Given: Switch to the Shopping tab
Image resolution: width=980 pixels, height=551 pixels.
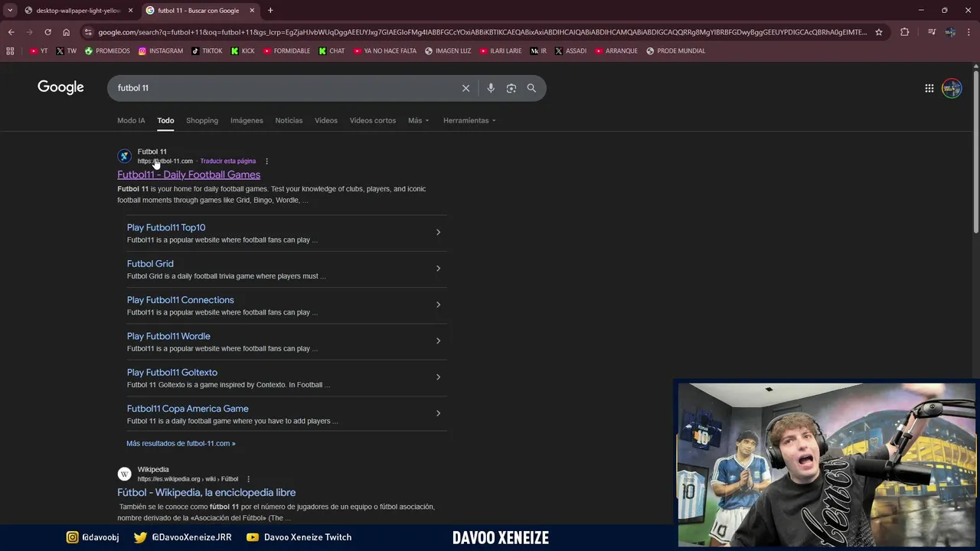Looking at the screenshot, I should click(x=202, y=120).
